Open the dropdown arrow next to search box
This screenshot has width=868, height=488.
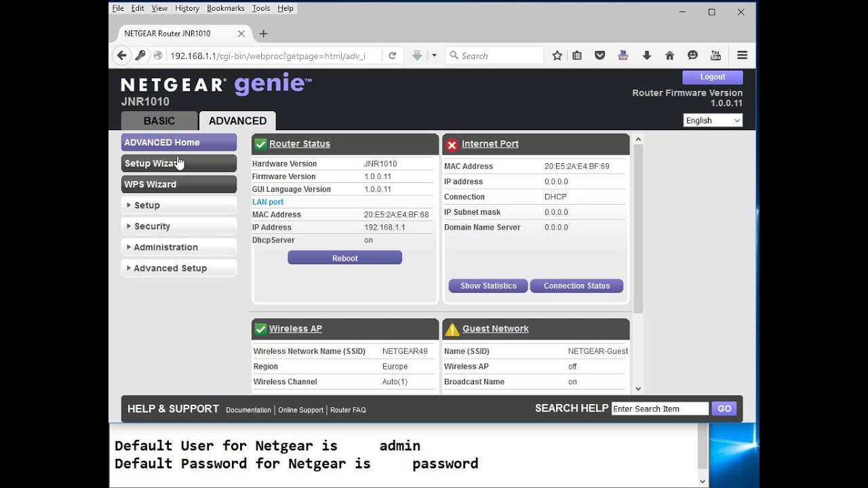tap(434, 56)
